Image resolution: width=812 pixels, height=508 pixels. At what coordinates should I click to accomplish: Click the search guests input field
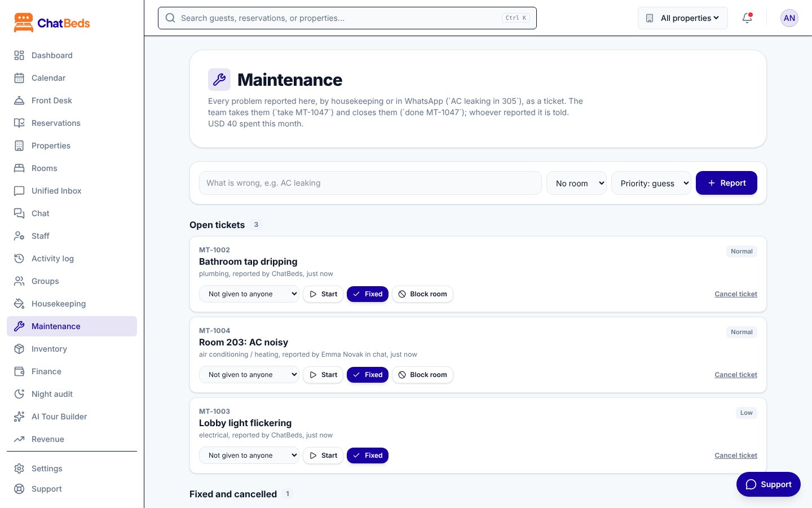pos(347,18)
